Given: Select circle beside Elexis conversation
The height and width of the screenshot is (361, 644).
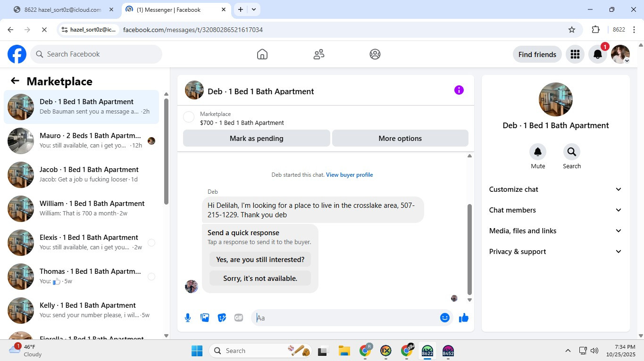Looking at the screenshot, I should click(151, 243).
